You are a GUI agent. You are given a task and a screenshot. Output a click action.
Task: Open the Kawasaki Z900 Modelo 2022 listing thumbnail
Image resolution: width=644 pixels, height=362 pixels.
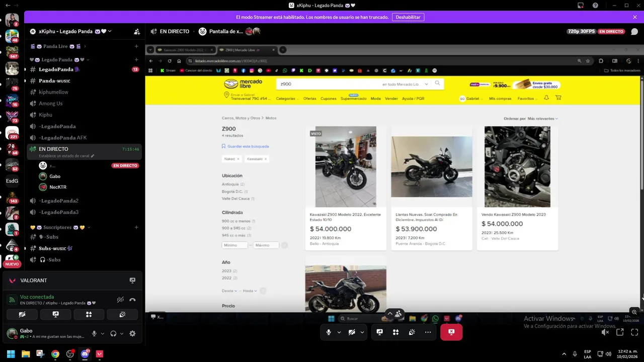[x=346, y=166]
